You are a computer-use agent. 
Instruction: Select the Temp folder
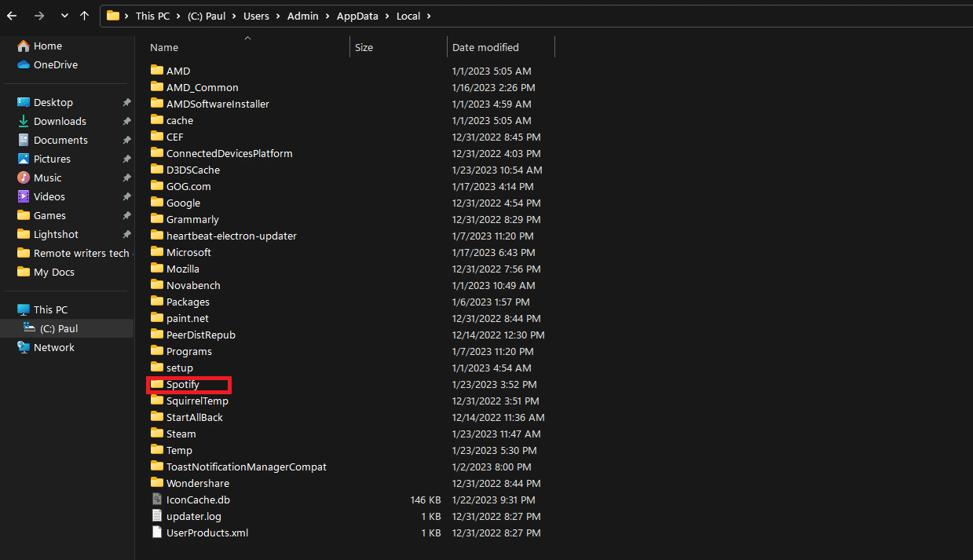click(x=171, y=450)
